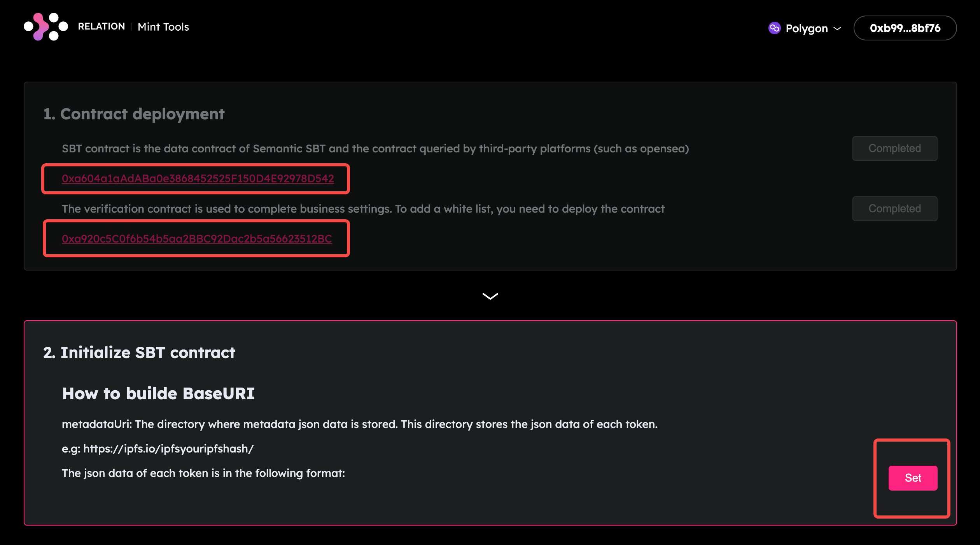Click the Relation logo icon
The width and height of the screenshot is (980, 545).
pos(46,26)
